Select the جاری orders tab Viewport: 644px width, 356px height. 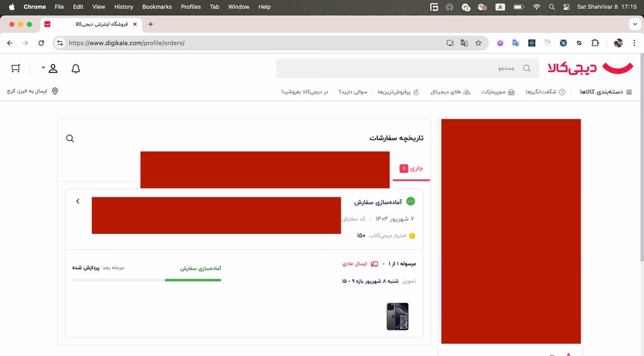click(411, 169)
